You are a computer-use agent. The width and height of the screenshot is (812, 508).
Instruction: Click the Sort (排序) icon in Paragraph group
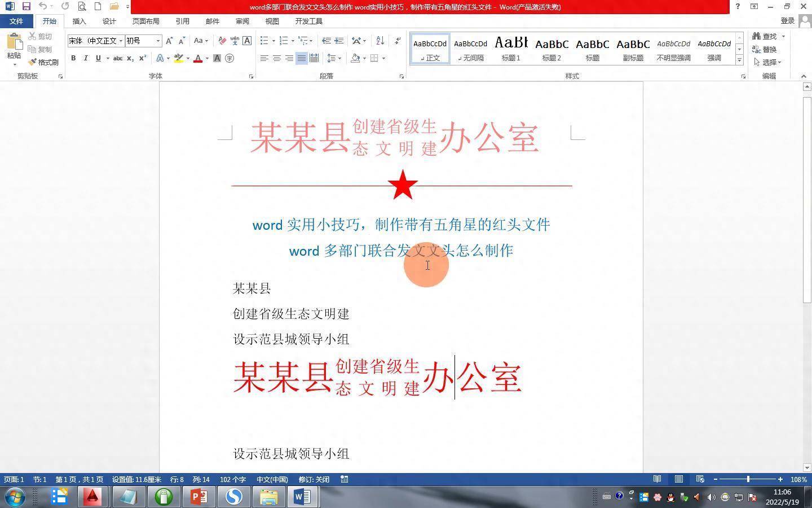379,41
